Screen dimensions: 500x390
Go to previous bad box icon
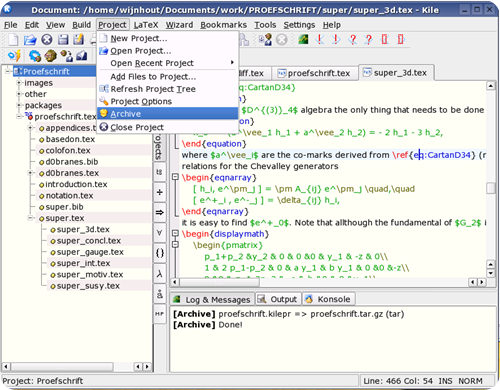[385, 40]
